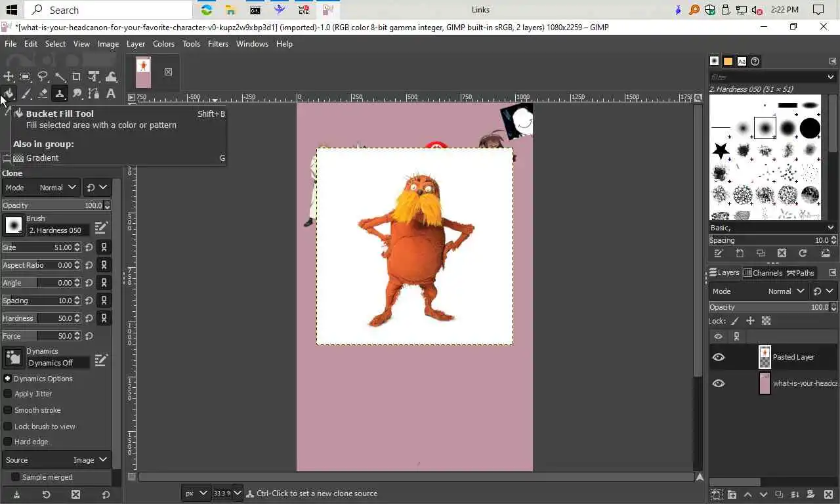The height and width of the screenshot is (504, 840).
Task: Duplicate brush in Brushes panel
Action: point(761,253)
